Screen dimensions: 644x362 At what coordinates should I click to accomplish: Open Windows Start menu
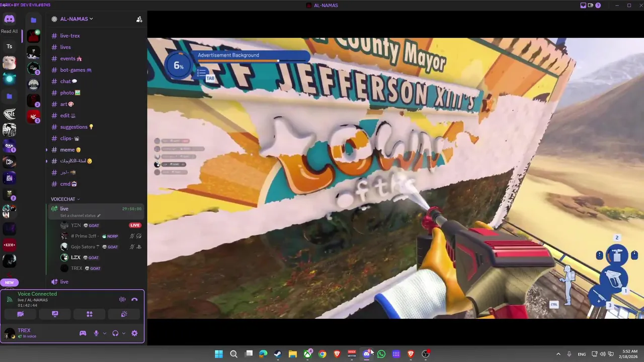pos(219,354)
